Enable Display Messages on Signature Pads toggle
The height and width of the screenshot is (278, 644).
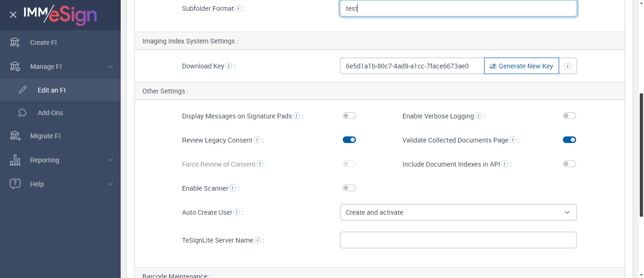click(349, 116)
